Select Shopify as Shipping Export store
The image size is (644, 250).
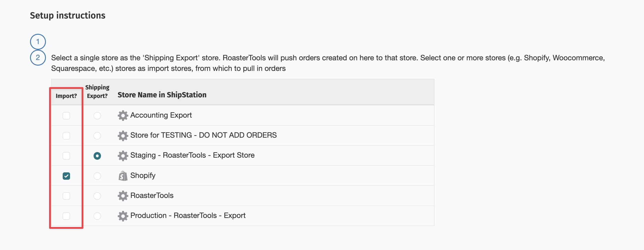point(97,176)
